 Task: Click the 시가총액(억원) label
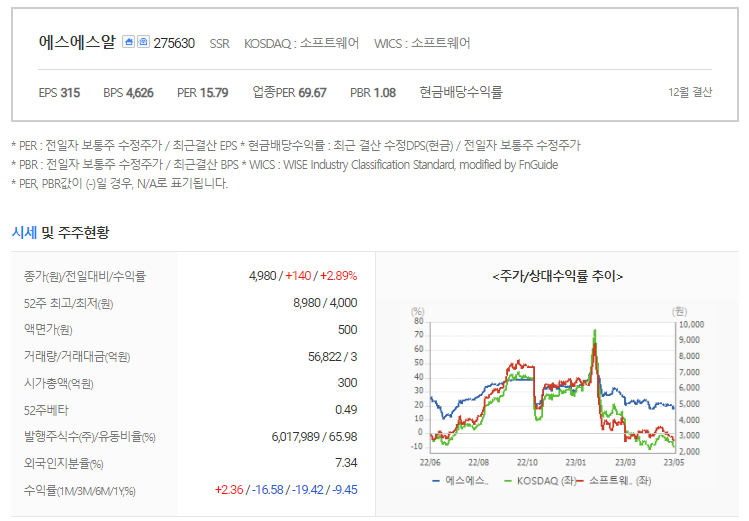click(58, 383)
